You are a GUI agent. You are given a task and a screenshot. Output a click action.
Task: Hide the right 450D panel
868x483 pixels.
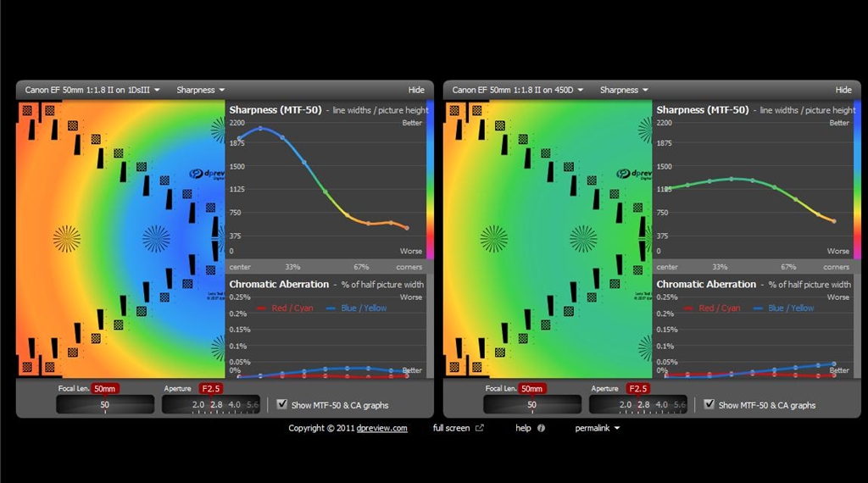point(843,90)
